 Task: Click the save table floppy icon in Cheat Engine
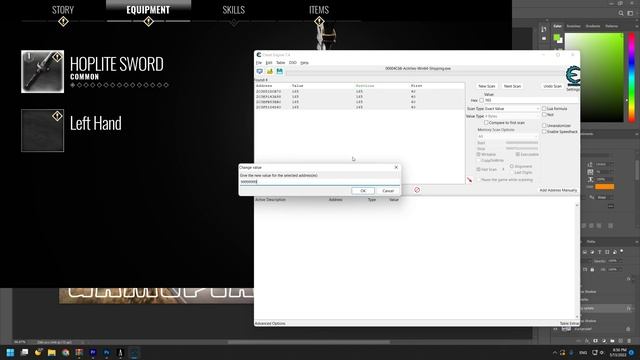[x=280, y=71]
